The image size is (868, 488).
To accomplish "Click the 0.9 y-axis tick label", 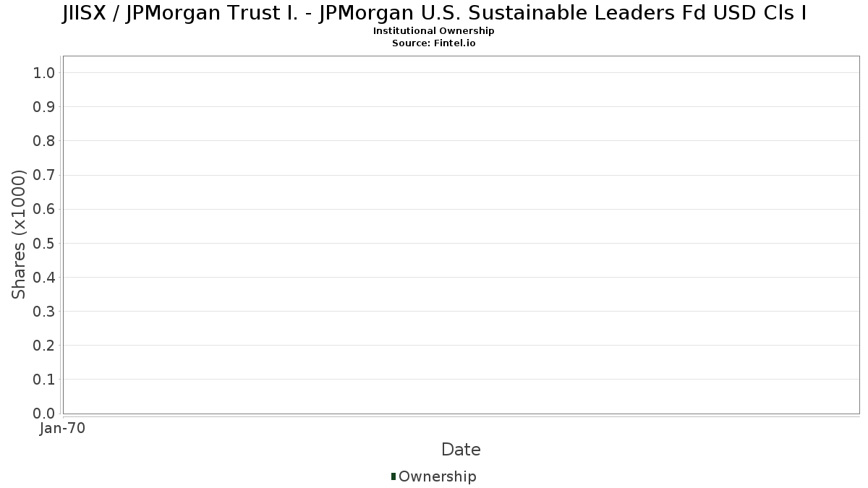I will 44,107.
